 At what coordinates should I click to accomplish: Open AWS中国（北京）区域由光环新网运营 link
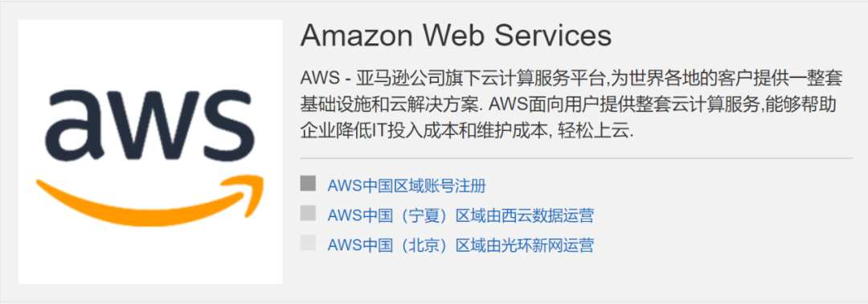(x=461, y=244)
